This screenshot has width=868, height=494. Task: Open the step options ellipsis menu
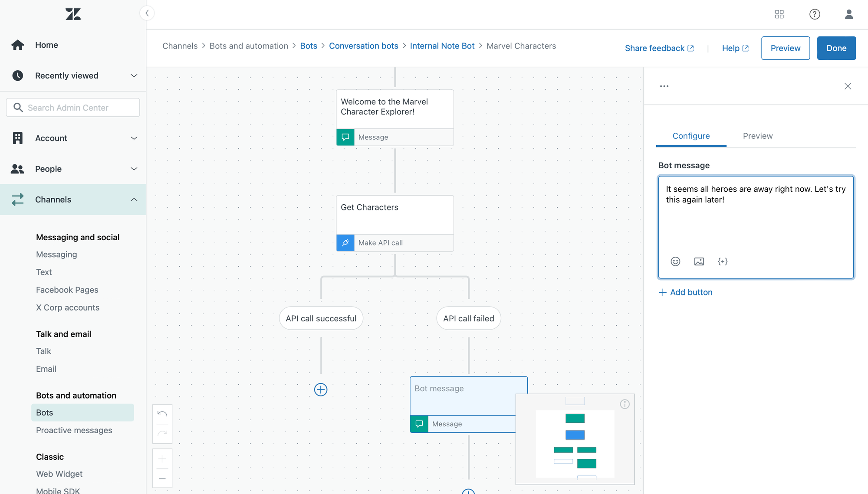pyautogui.click(x=664, y=86)
